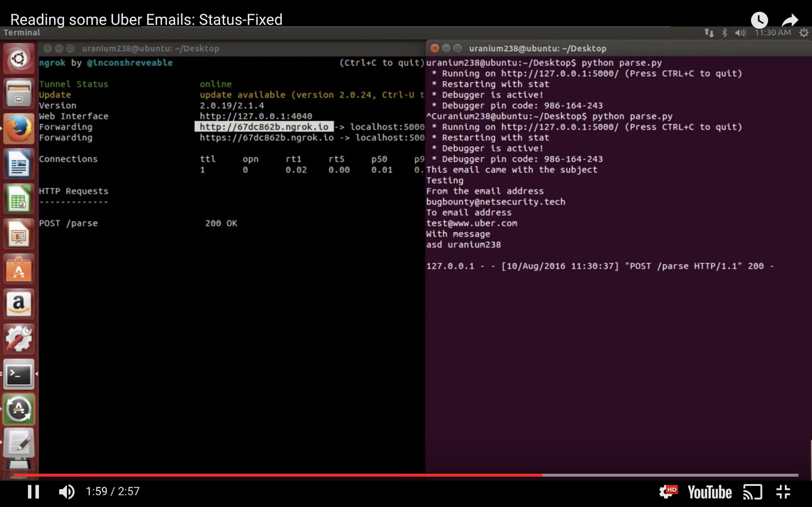Toggle sound menu in top panel
This screenshot has height=507, width=812.
coord(740,33)
